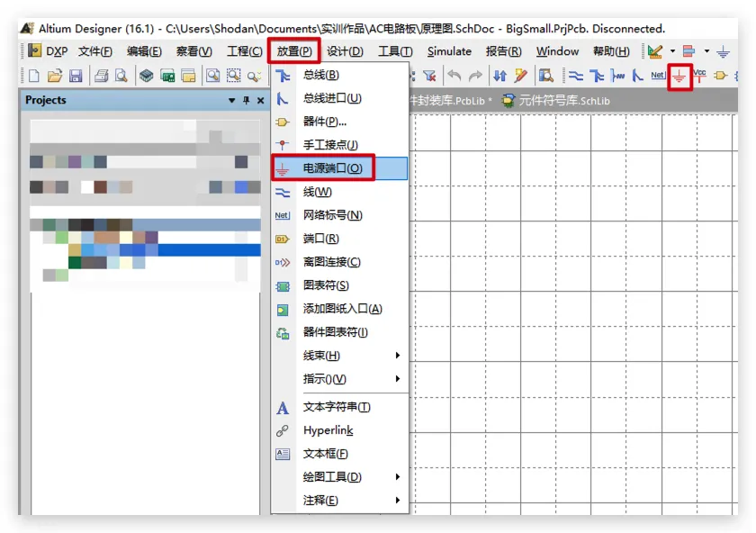756x533 pixels.
Task: Click the new document icon in toolbar
Action: tap(34, 76)
